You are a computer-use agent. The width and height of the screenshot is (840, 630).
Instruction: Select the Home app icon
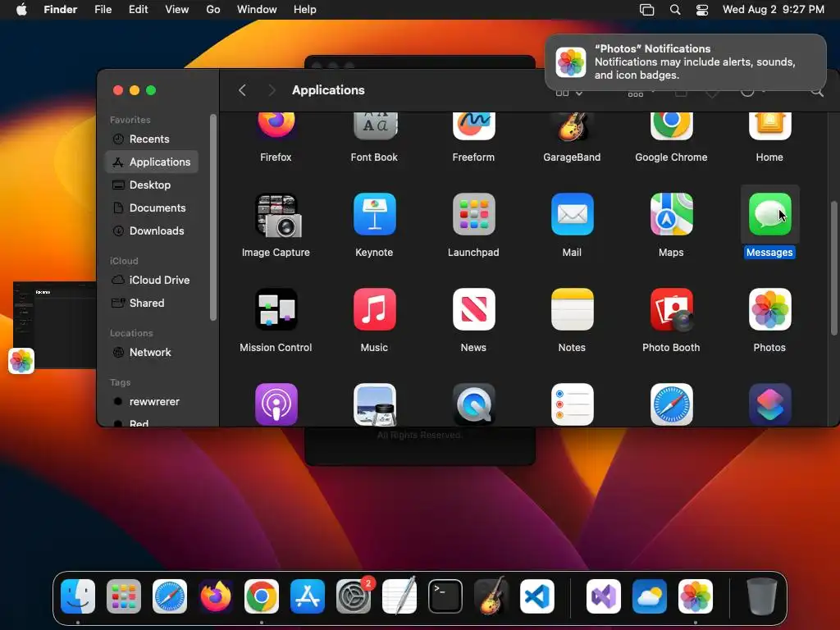769,126
